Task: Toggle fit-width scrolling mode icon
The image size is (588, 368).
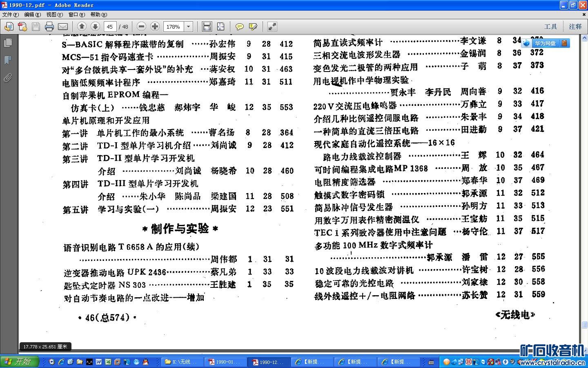Action: click(x=207, y=27)
